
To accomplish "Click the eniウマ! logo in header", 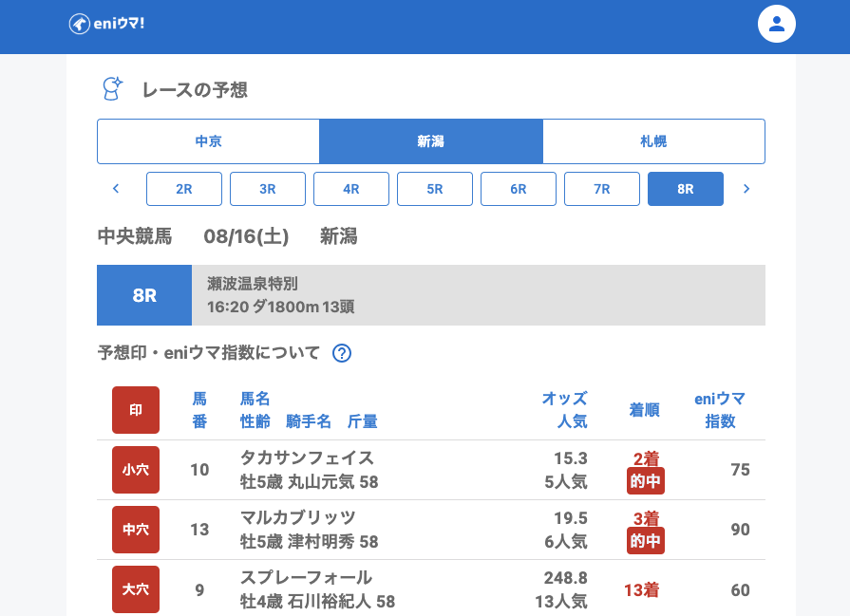I will 106,24.
